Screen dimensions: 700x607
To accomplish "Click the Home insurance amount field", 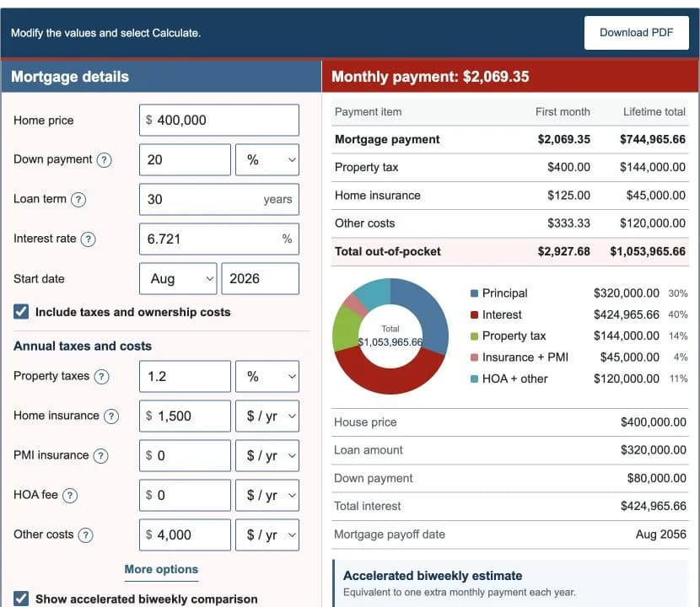I will (x=185, y=416).
